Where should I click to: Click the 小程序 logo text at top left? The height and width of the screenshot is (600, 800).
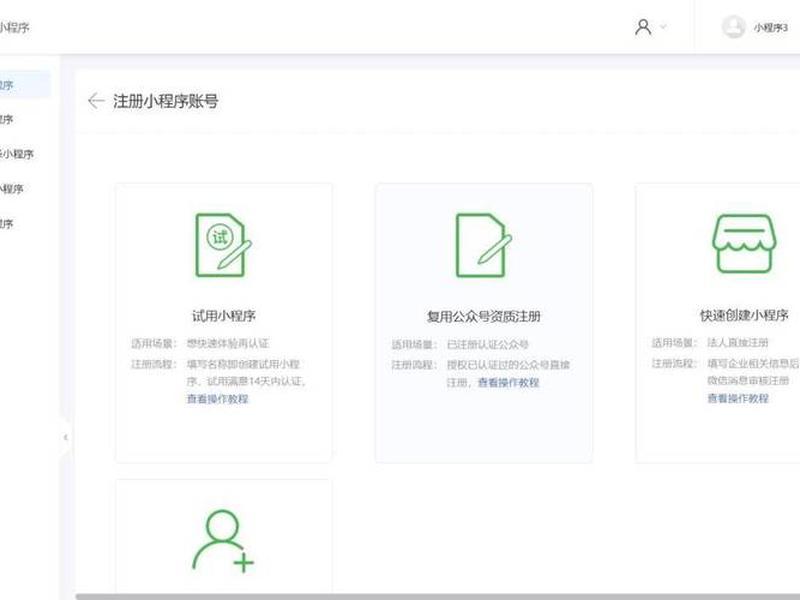(x=14, y=28)
